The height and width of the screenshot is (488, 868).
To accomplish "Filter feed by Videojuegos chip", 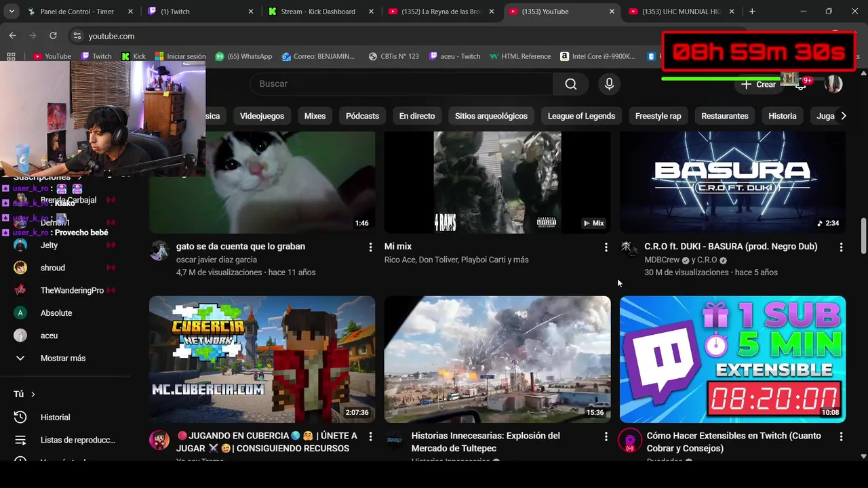I will (x=262, y=116).
